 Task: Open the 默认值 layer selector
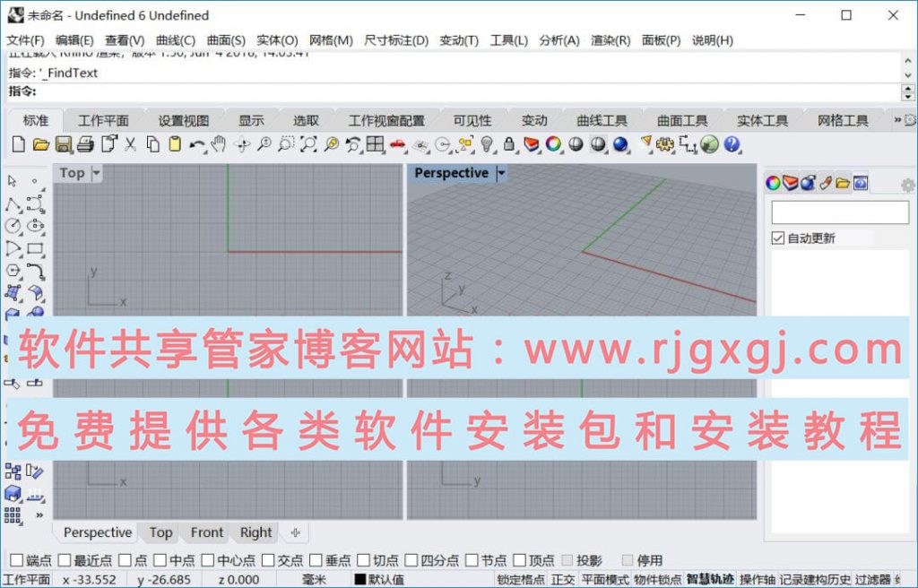coord(380,580)
